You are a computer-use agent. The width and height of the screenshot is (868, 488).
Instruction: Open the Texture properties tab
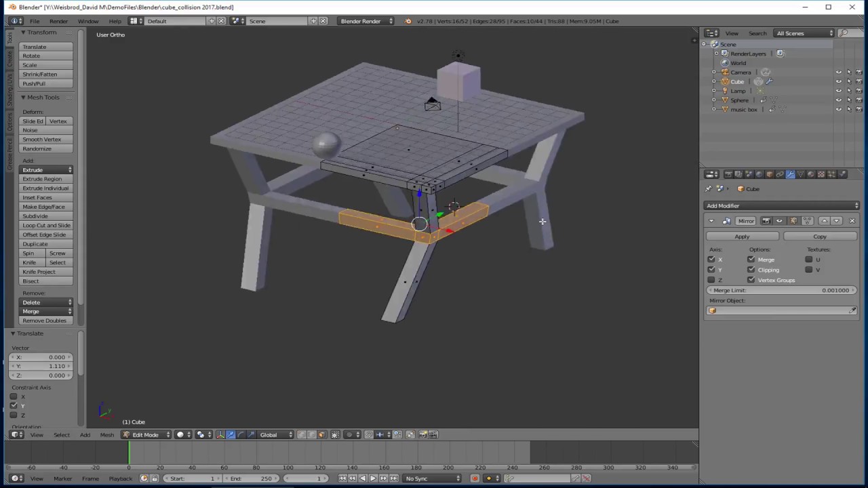point(821,174)
